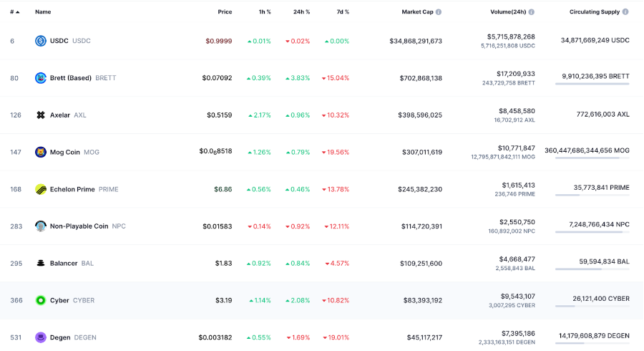Open the Degen coin page link
Image resolution: width=644 pixels, height=351 pixels.
(x=73, y=337)
